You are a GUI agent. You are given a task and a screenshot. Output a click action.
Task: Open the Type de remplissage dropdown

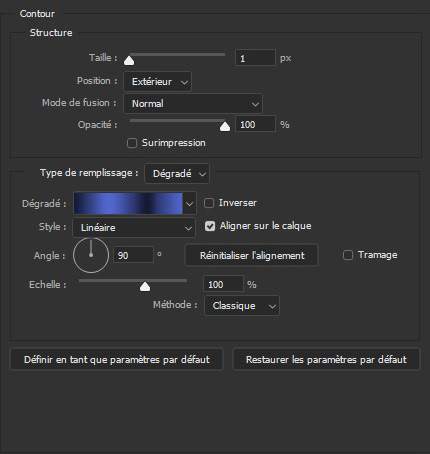(x=177, y=174)
